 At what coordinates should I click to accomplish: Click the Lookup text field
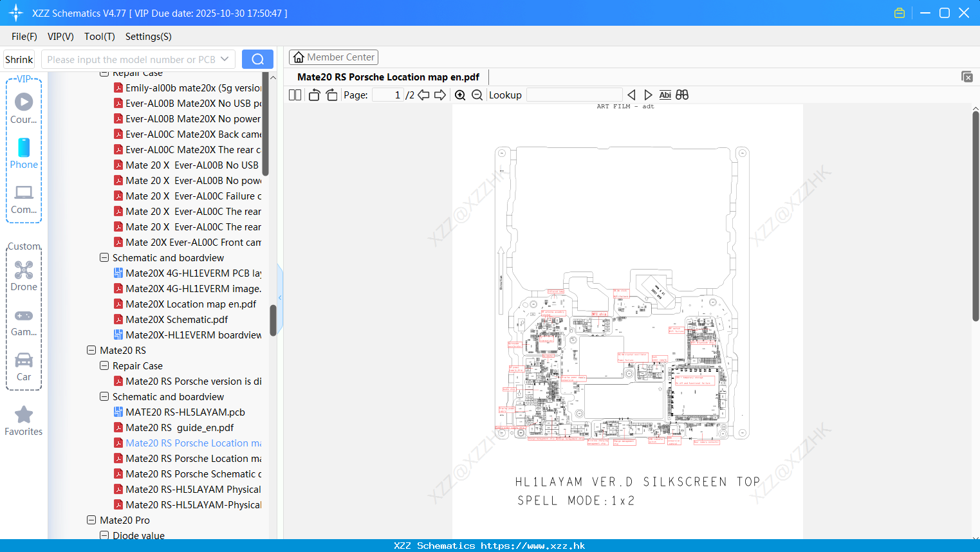[x=574, y=95]
